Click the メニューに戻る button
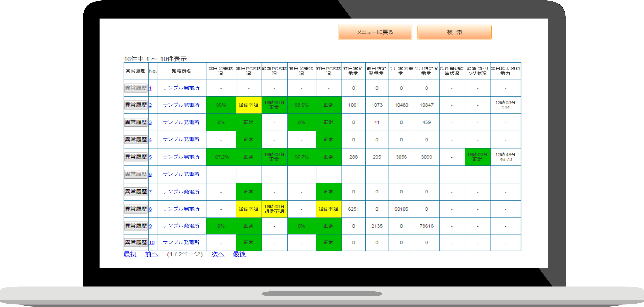 (x=375, y=32)
